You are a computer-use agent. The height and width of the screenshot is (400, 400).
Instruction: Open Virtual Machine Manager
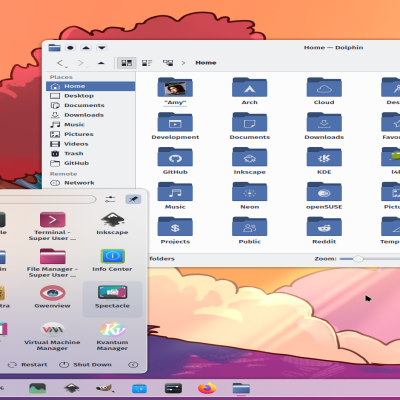52,336
